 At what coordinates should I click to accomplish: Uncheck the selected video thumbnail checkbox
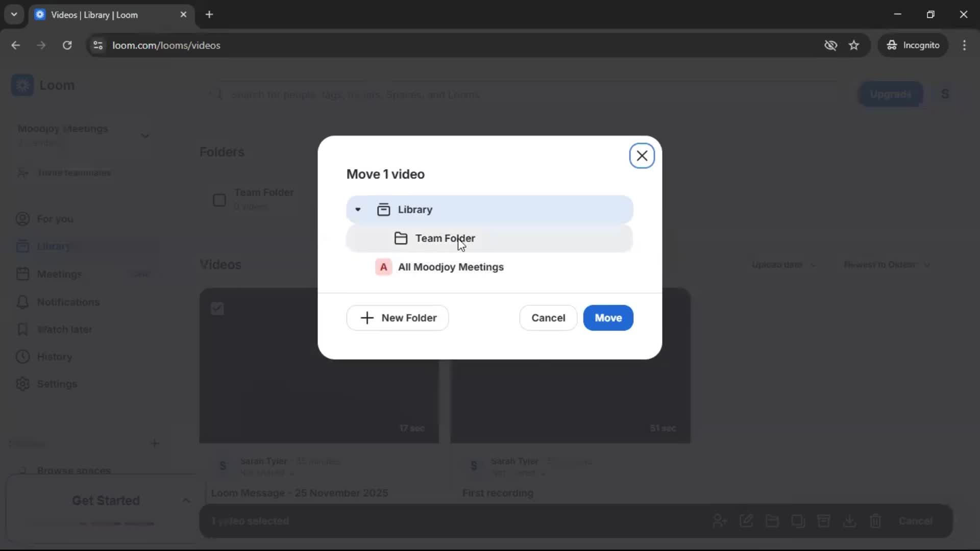pos(217,308)
